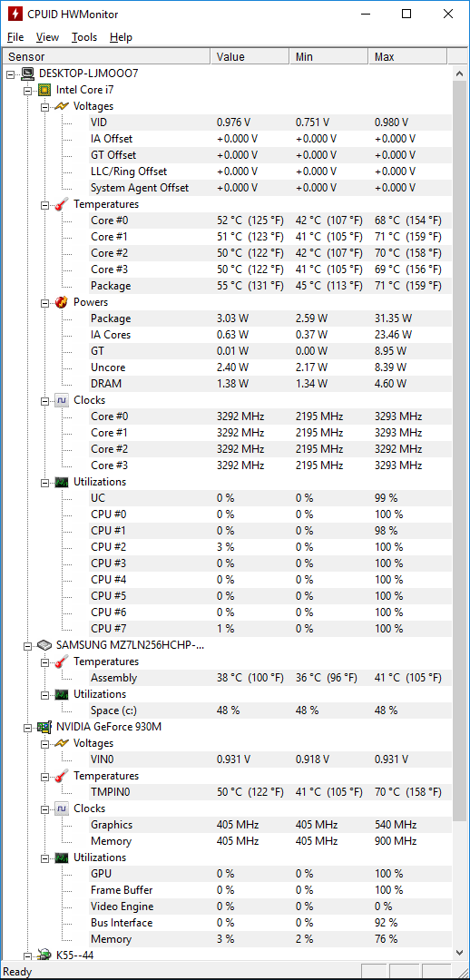Open the Tools menu

pos(84,37)
